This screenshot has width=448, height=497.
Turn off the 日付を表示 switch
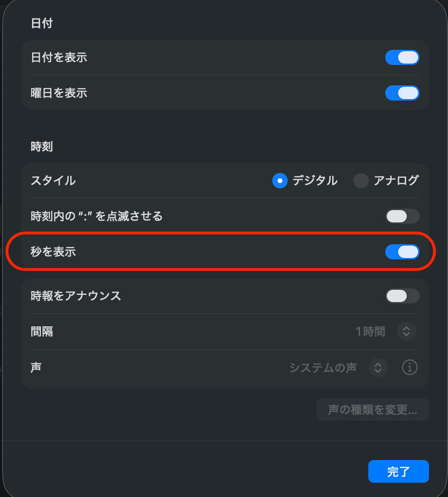(402, 57)
